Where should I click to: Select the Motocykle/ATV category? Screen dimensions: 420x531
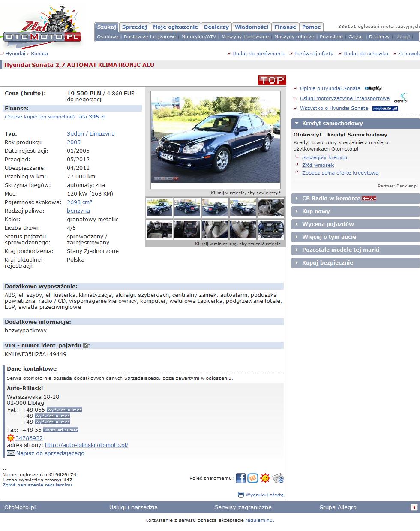coord(199,37)
